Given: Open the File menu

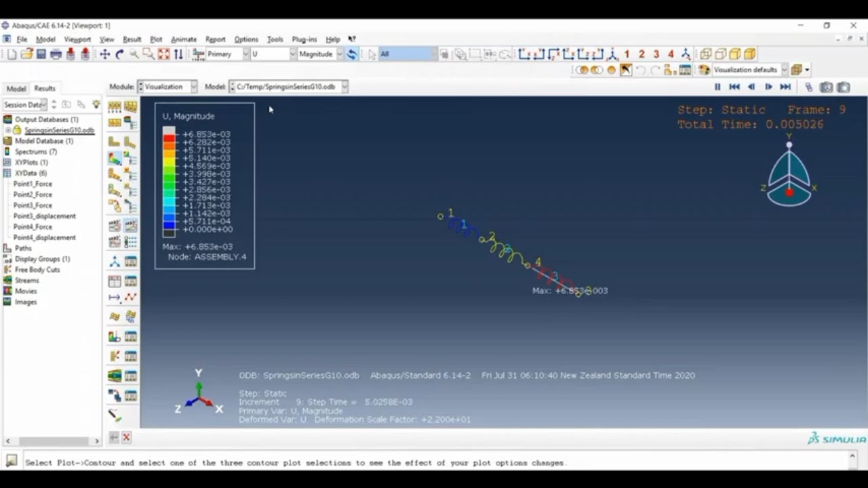Looking at the screenshot, I should coord(22,39).
